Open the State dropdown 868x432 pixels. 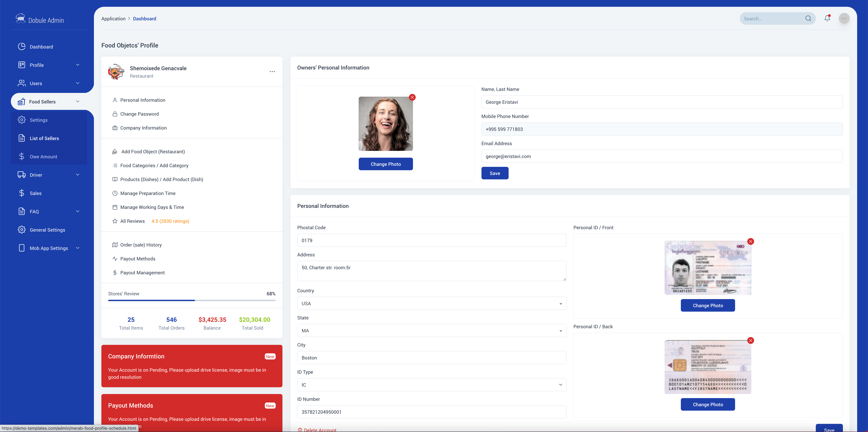pyautogui.click(x=432, y=331)
